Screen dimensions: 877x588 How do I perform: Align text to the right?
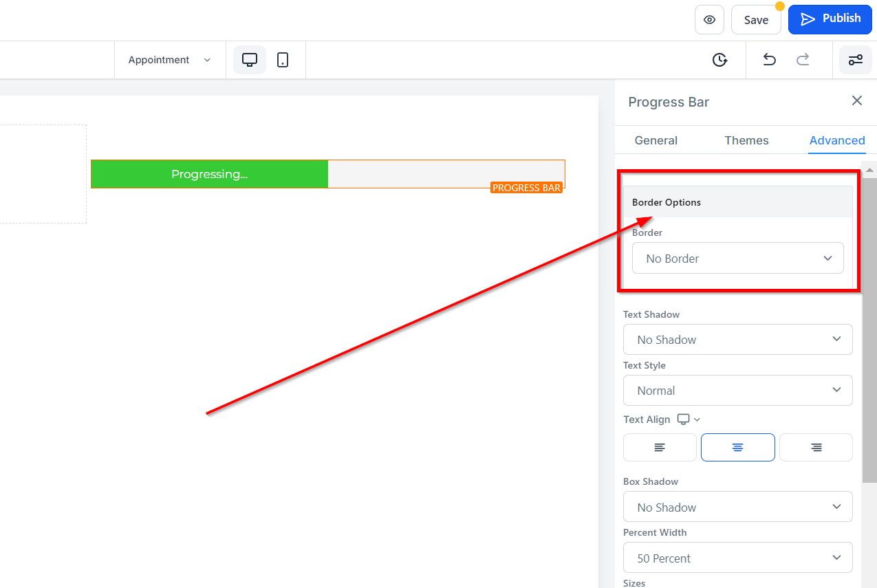click(x=816, y=447)
